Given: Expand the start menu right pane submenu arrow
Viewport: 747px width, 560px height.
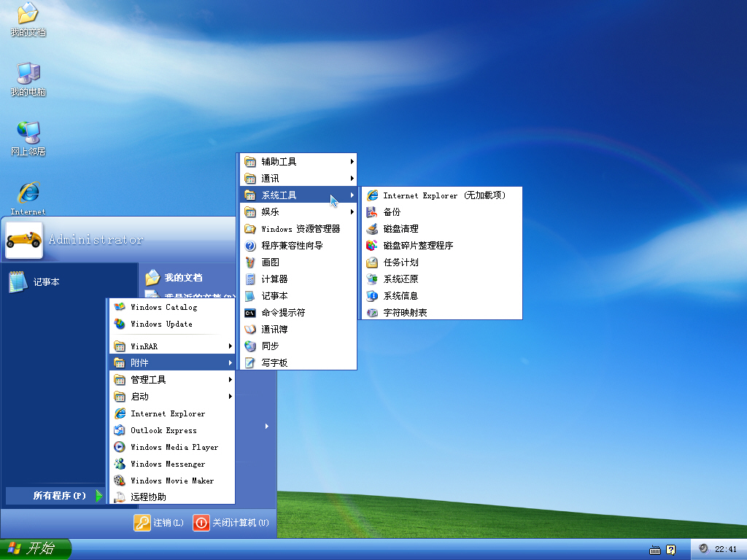Looking at the screenshot, I should point(267,426).
